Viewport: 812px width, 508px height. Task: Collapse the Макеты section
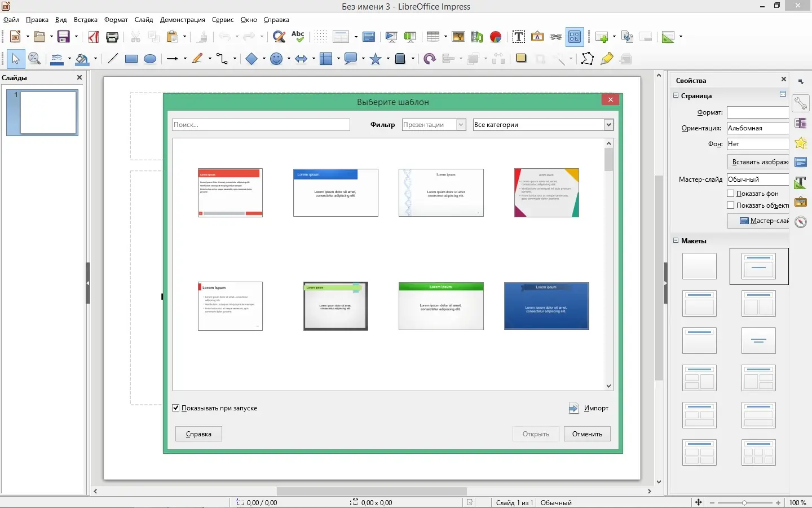click(x=676, y=241)
